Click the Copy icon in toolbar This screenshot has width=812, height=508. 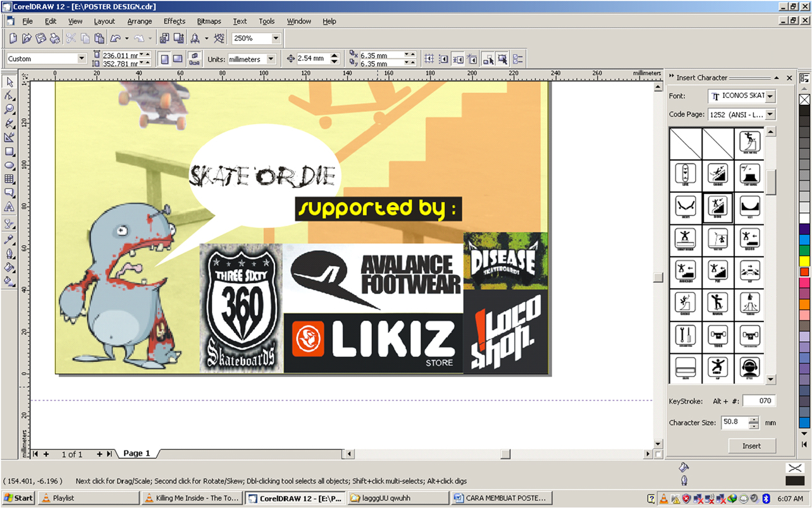point(85,38)
